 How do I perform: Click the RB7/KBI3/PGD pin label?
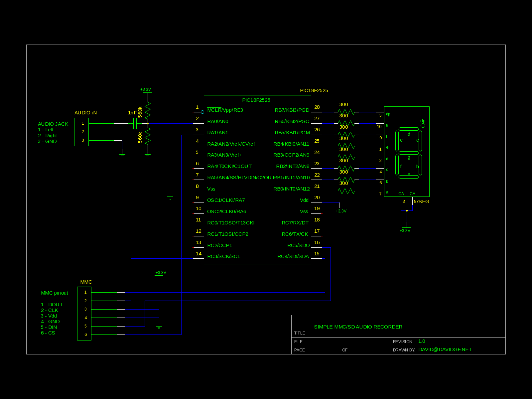[292, 110]
